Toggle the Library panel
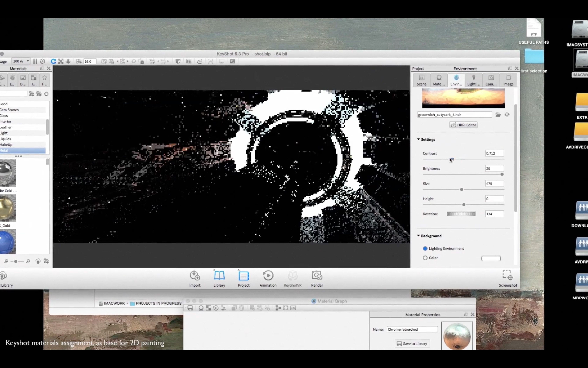588x368 pixels. tap(219, 279)
